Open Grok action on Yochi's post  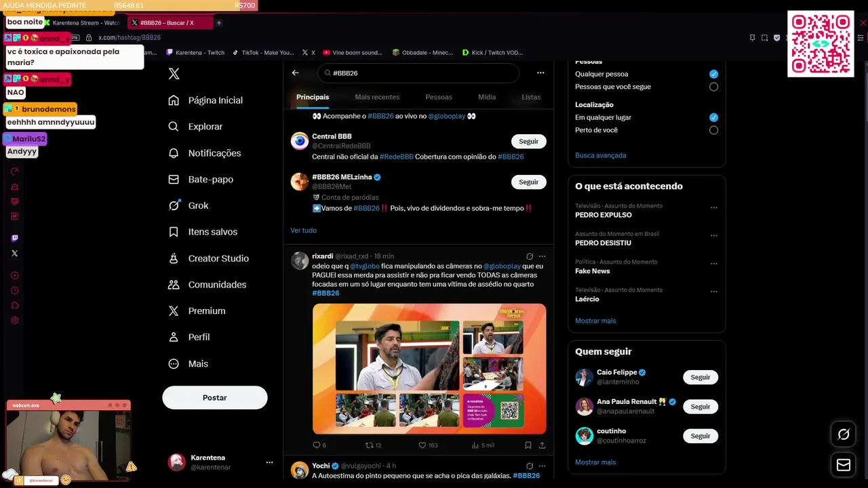tap(530, 466)
